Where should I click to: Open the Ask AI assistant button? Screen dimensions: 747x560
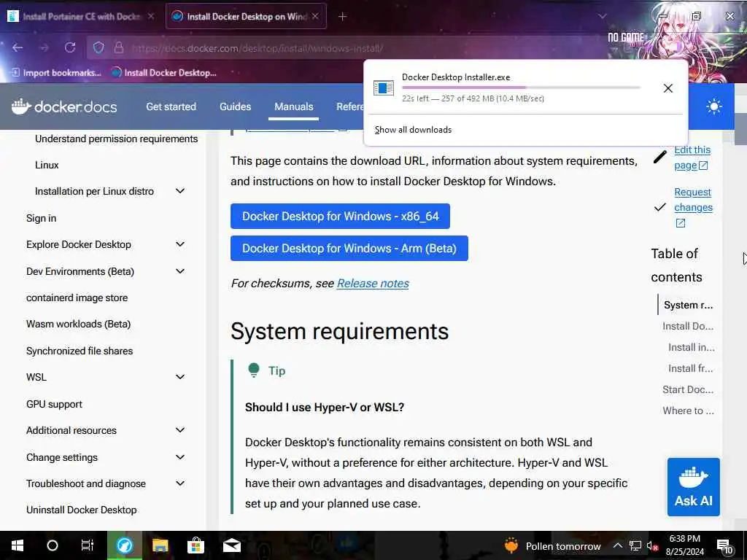[x=693, y=486]
